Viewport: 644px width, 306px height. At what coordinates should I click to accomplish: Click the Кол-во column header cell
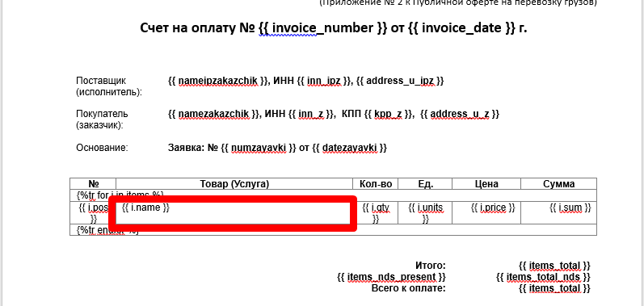coord(376,184)
